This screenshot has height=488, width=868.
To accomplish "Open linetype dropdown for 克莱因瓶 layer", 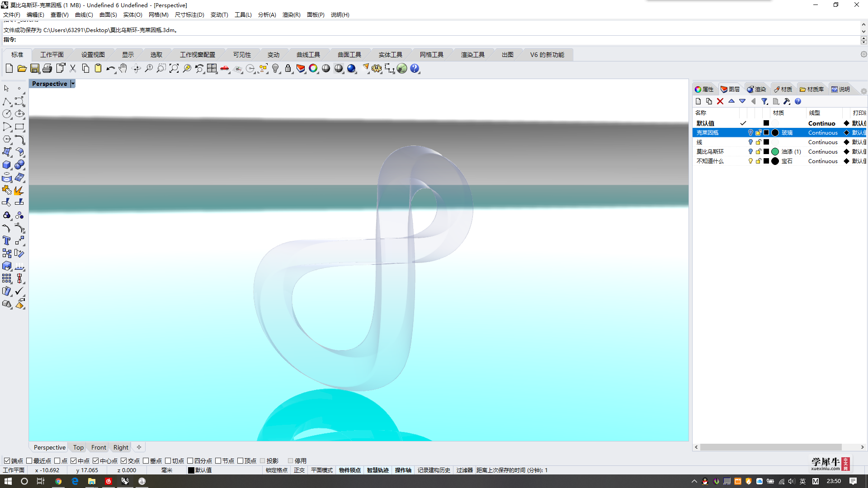I will (823, 132).
